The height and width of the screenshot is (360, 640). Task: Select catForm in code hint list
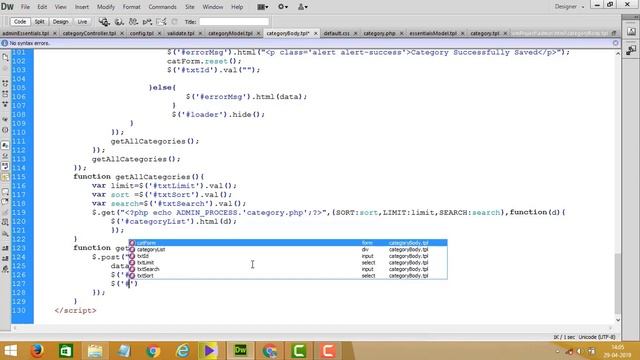(x=288, y=243)
